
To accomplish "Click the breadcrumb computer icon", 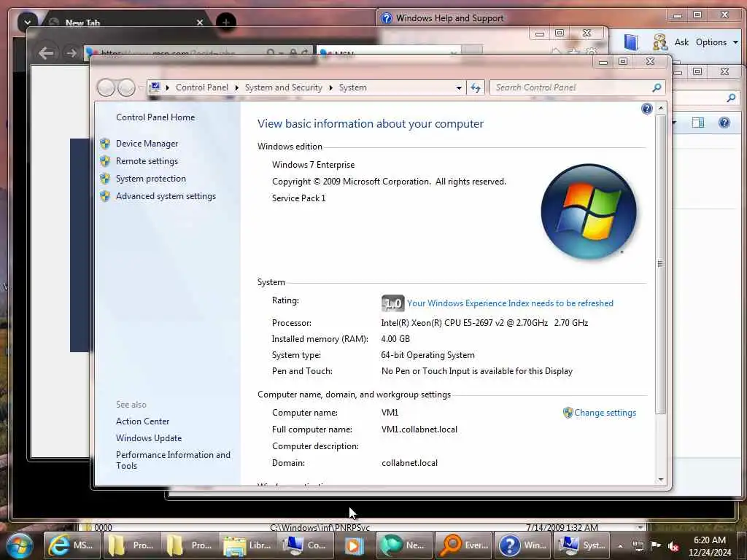I will (x=155, y=87).
